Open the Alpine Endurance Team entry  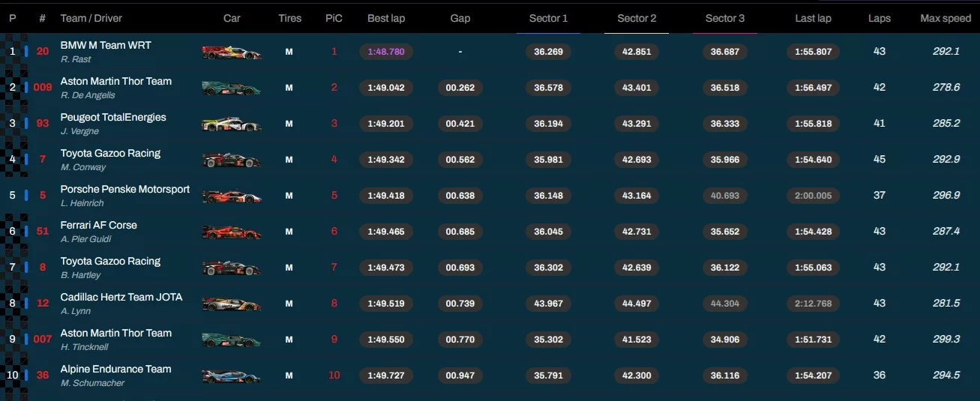pos(116,369)
